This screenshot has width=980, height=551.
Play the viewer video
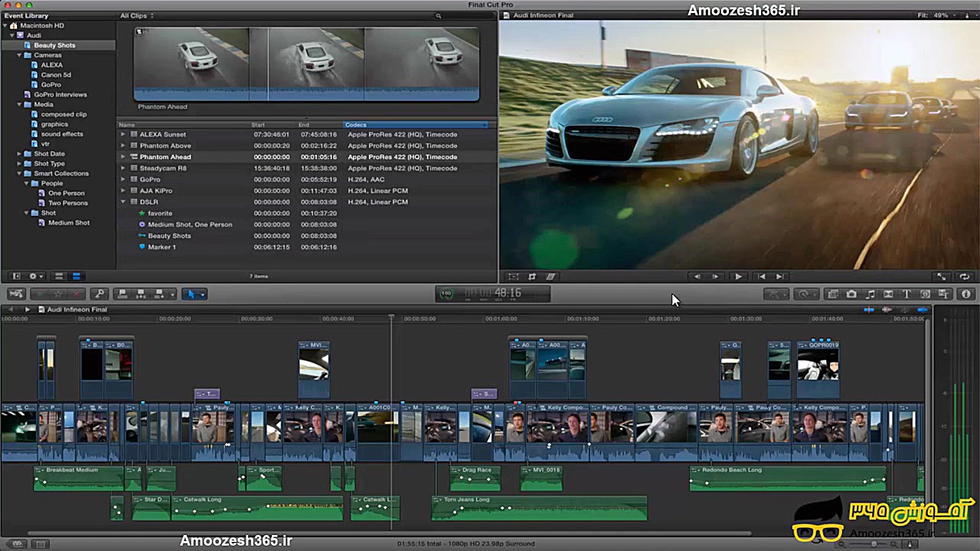738,276
